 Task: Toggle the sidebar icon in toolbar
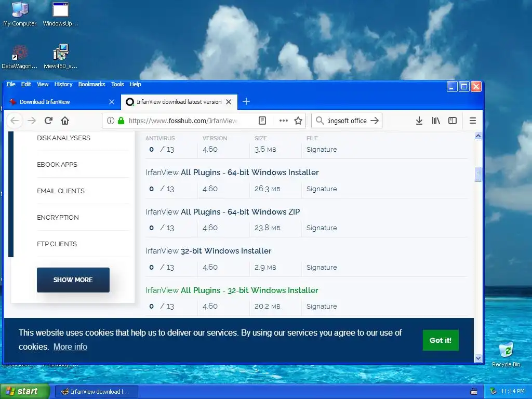tap(453, 121)
